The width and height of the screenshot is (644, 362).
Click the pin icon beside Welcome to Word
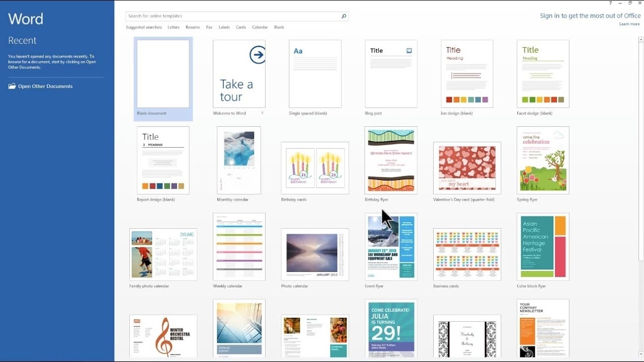262,113
